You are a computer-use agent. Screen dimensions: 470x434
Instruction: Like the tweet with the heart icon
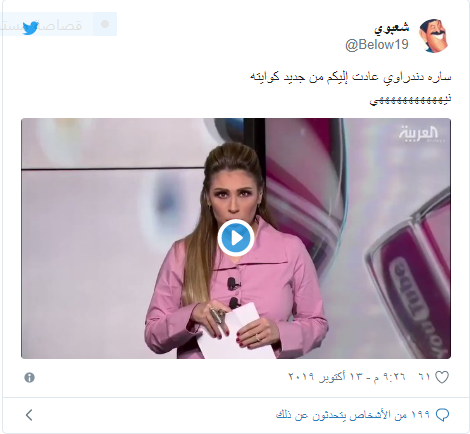(442, 377)
